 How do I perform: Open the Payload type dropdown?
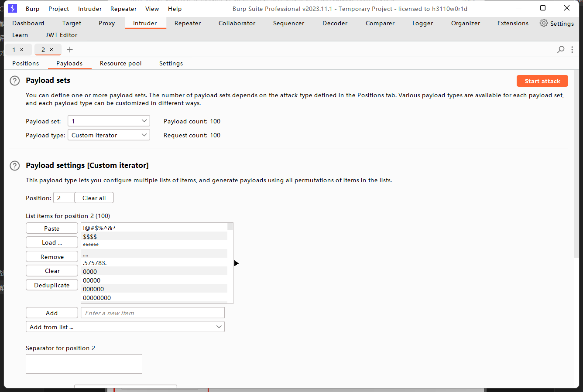point(109,135)
